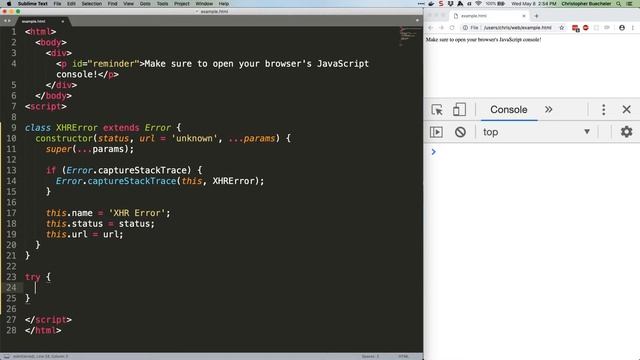Open the Tools menu
The height and width of the screenshot is (360, 640).
click(162, 4)
